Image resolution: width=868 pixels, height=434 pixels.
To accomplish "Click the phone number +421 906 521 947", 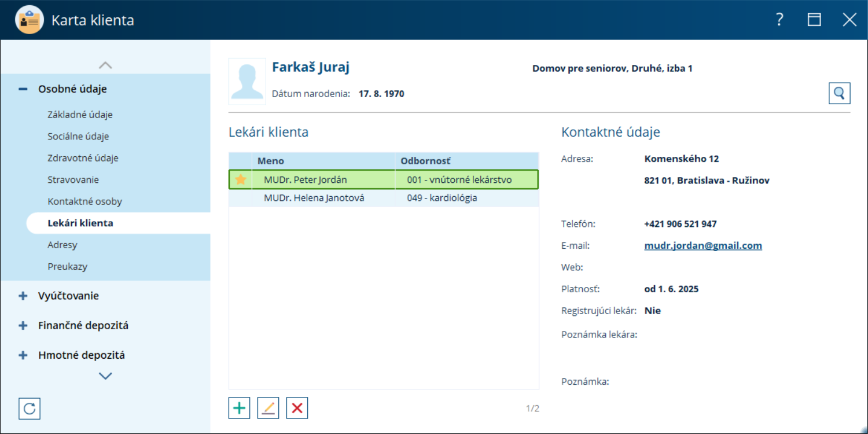I will (681, 224).
